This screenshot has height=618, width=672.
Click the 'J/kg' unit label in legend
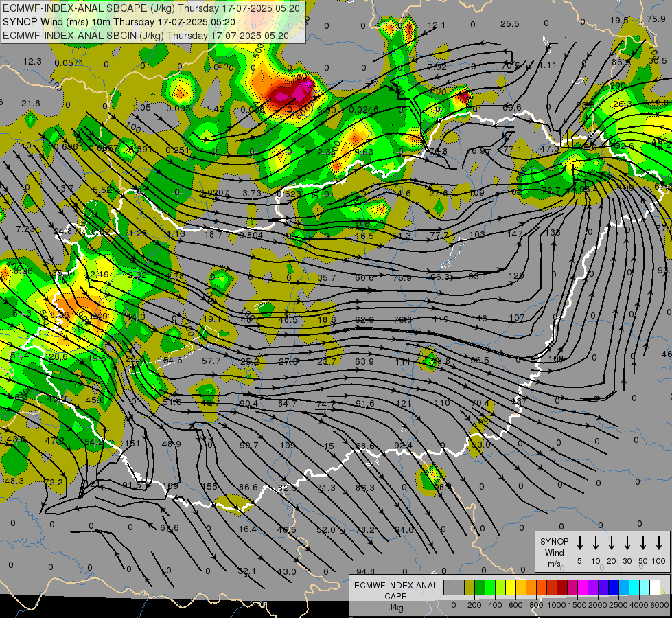[395, 608]
